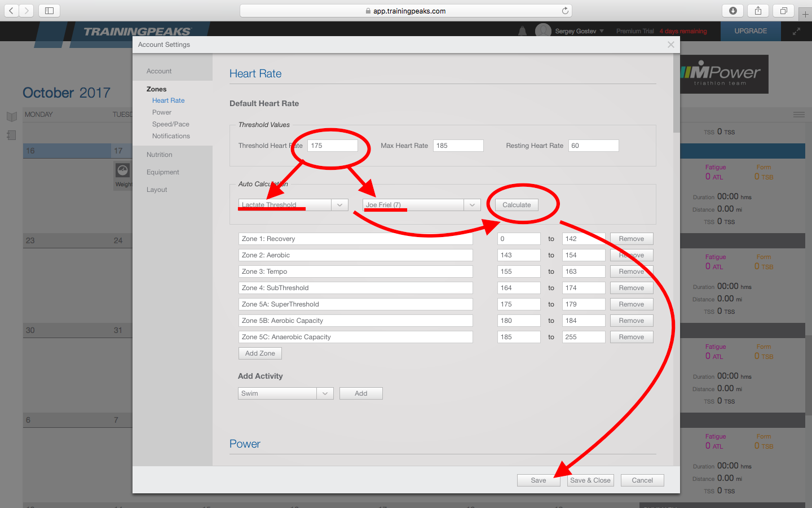Click the Max Heart Rate field

458,146
